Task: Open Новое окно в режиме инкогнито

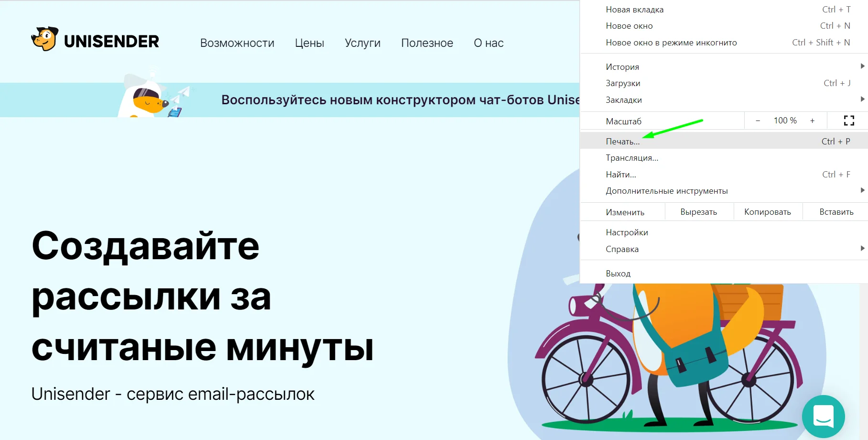Action: tap(724, 43)
